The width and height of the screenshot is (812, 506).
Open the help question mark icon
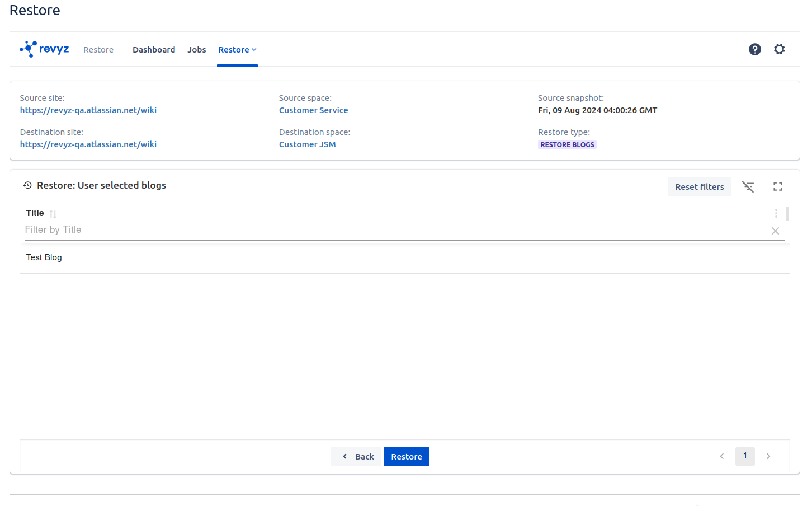[x=754, y=49]
